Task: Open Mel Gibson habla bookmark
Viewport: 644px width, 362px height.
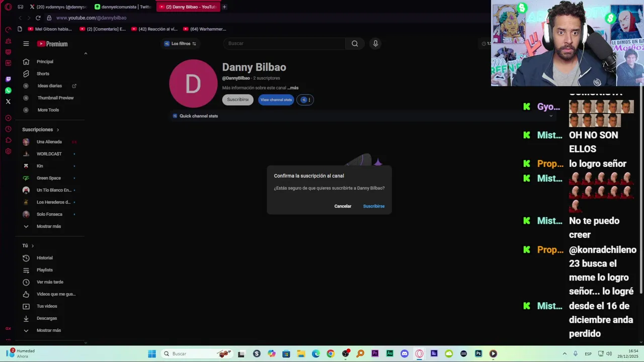Action: tap(50, 29)
